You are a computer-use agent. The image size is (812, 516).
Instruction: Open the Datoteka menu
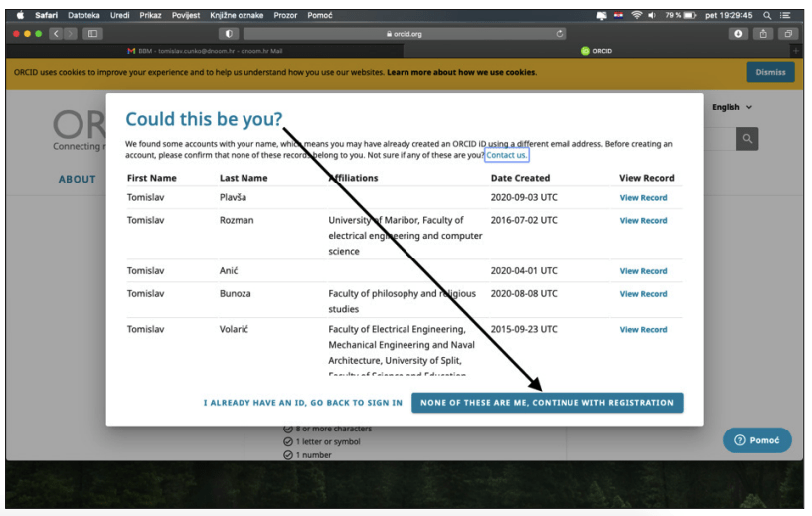83,15
